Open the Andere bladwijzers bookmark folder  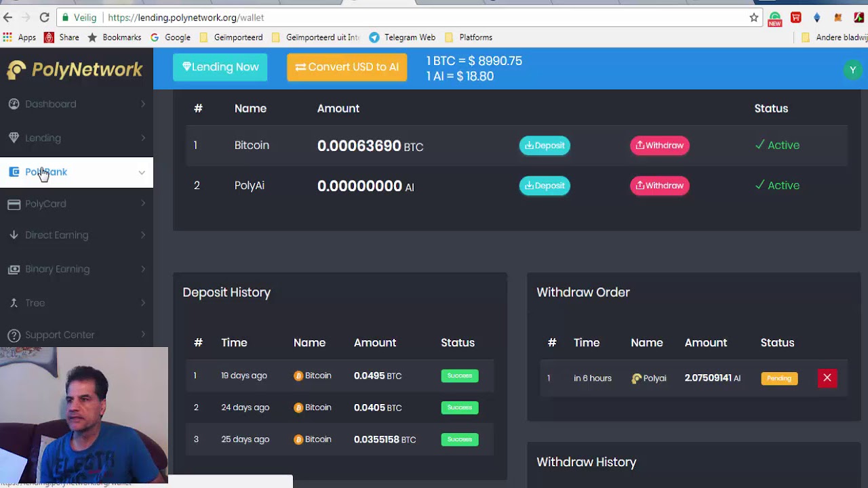click(834, 37)
